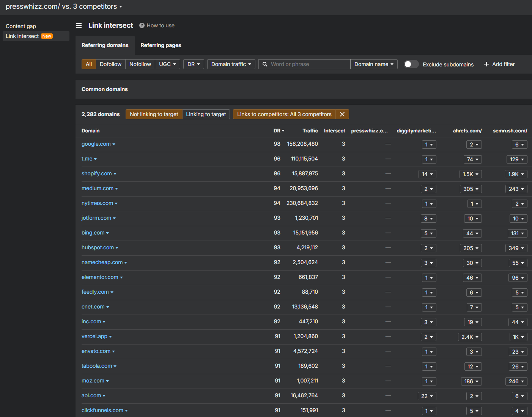Image resolution: width=532 pixels, height=417 pixels.
Task: Expand envato.com semrush.com 23 links
Action: [518, 352]
